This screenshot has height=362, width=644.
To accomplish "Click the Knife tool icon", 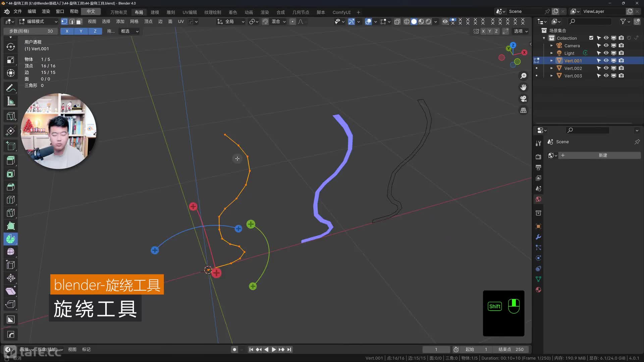I will (11, 213).
